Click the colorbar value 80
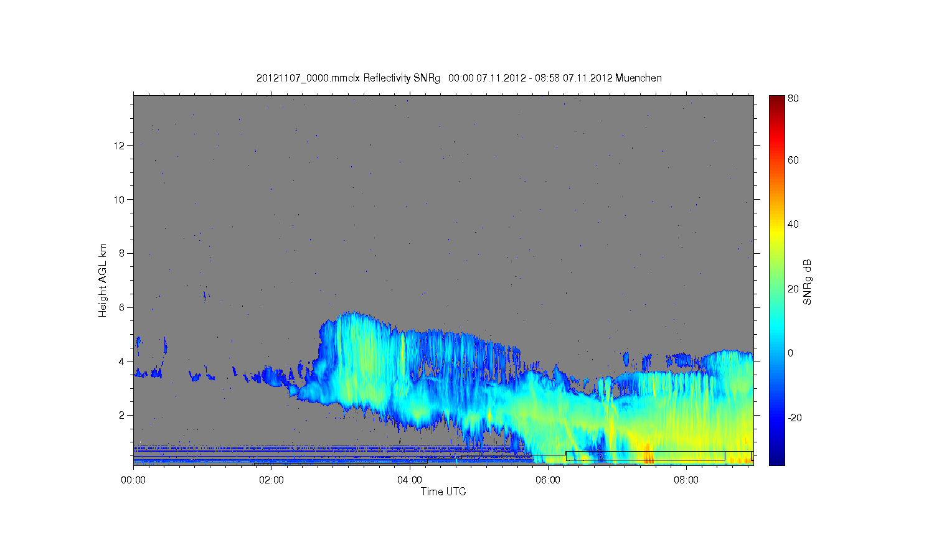Screen dimensions: 934x560 tap(793, 98)
